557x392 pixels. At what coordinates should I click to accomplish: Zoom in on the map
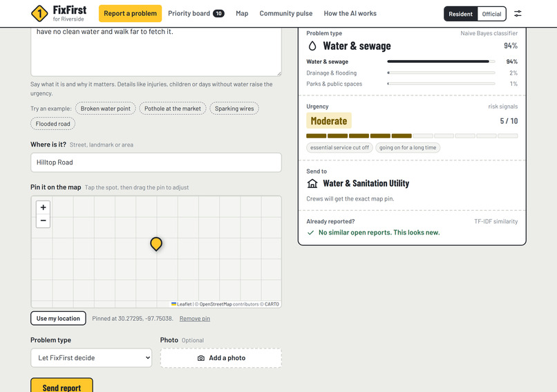(43, 207)
